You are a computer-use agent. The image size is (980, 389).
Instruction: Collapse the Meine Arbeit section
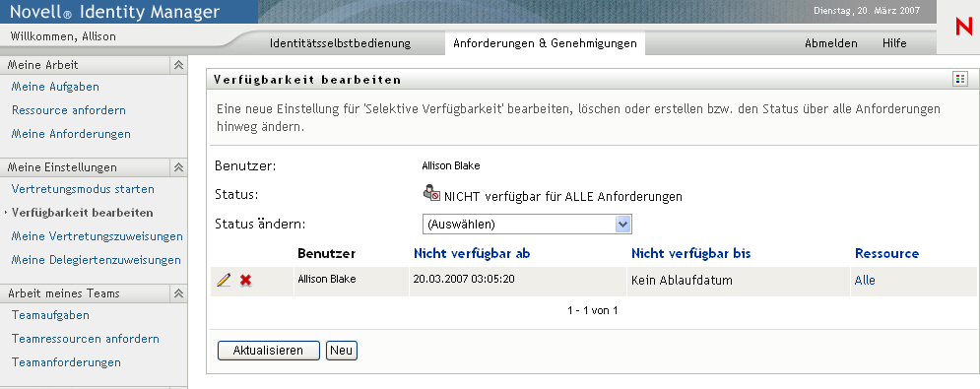tap(178, 65)
